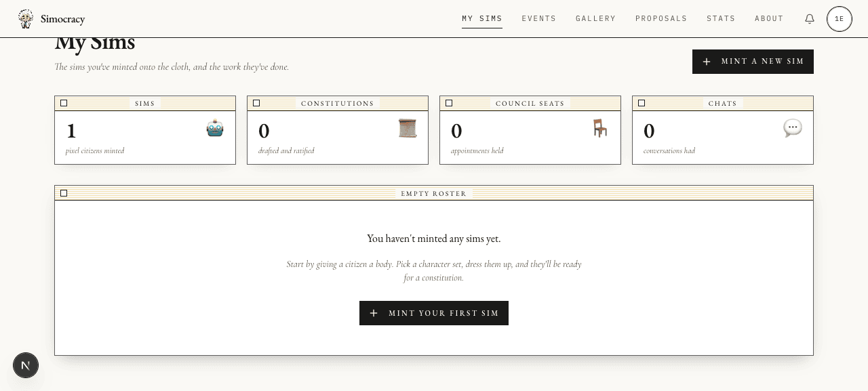Viewport: 868px width, 391px height.
Task: Open the Gallery tab
Action: tap(596, 19)
